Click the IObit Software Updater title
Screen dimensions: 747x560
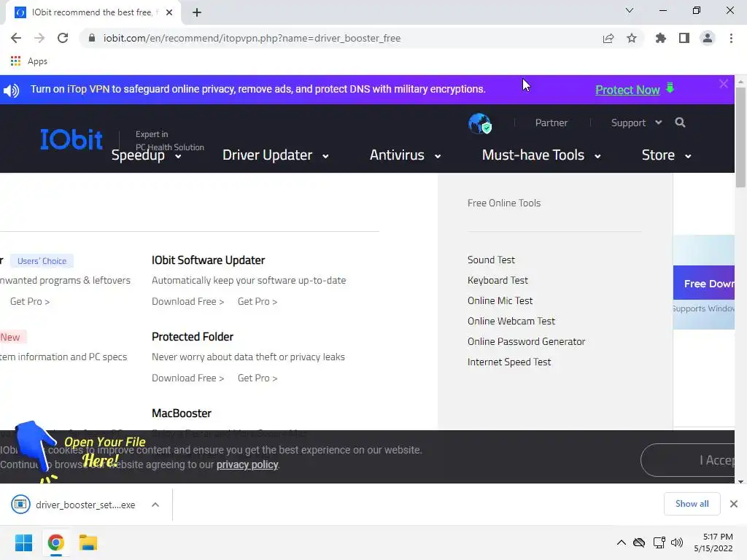pos(208,260)
